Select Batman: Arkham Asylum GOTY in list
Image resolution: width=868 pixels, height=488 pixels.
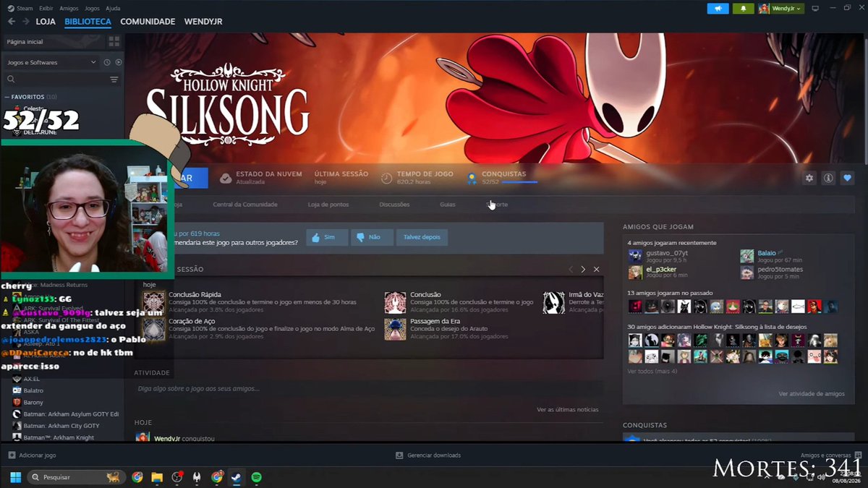(71, 414)
